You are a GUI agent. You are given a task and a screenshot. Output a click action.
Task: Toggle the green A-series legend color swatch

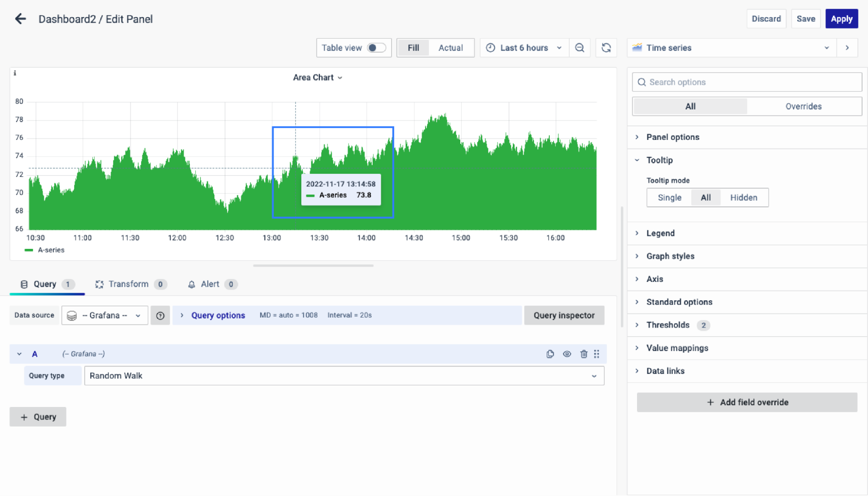tap(29, 250)
